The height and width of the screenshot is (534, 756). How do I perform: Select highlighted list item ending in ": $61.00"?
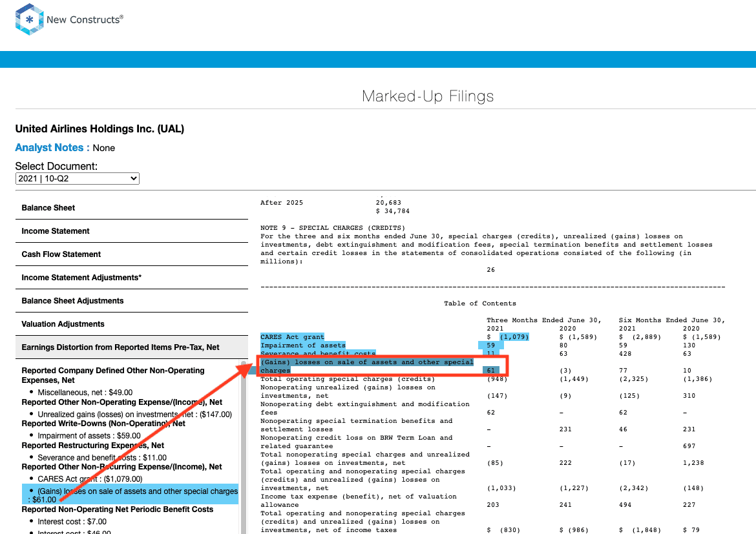[130, 495]
